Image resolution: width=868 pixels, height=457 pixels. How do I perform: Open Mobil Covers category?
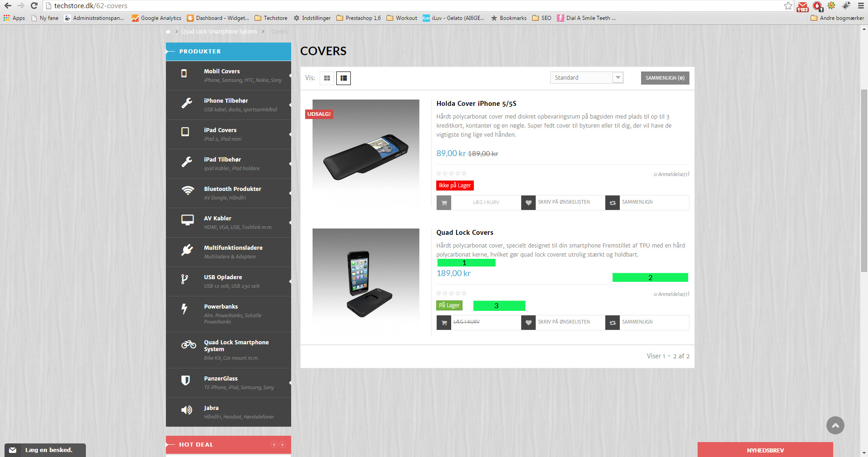tap(228, 76)
